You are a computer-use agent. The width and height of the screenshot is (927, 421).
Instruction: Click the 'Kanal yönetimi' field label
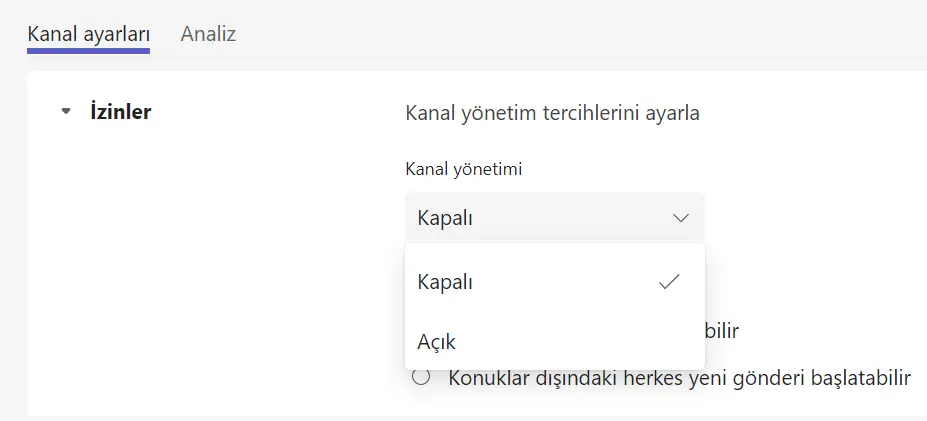point(463,169)
